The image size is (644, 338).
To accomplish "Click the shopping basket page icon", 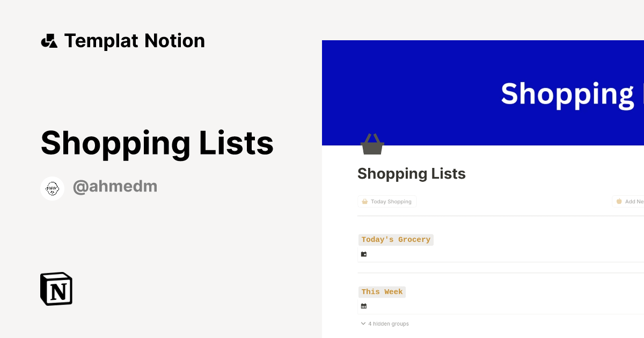I will (372, 143).
